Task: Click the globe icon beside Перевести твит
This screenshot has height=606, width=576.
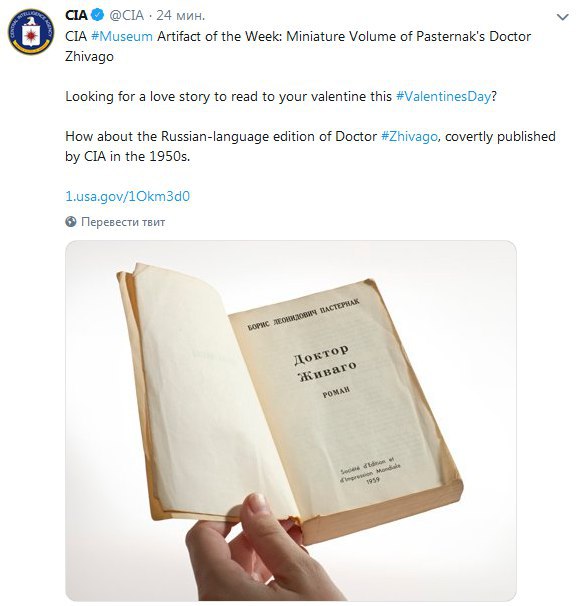Action: pos(71,222)
